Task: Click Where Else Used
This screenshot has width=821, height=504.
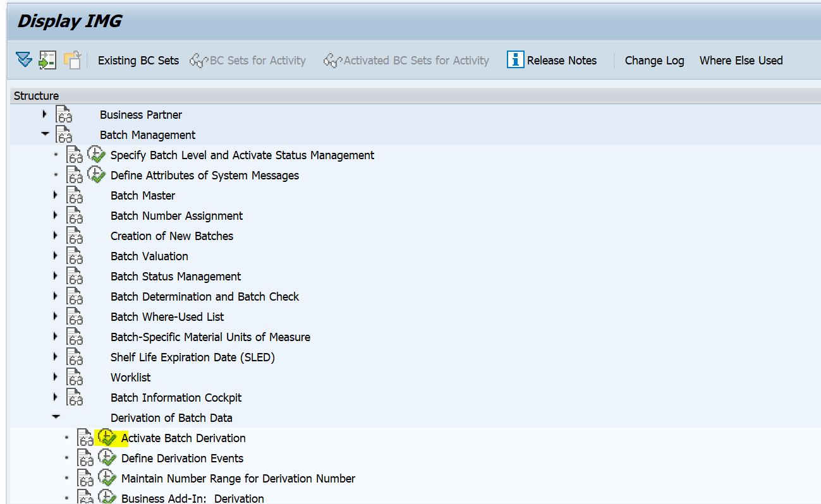Action: point(741,60)
